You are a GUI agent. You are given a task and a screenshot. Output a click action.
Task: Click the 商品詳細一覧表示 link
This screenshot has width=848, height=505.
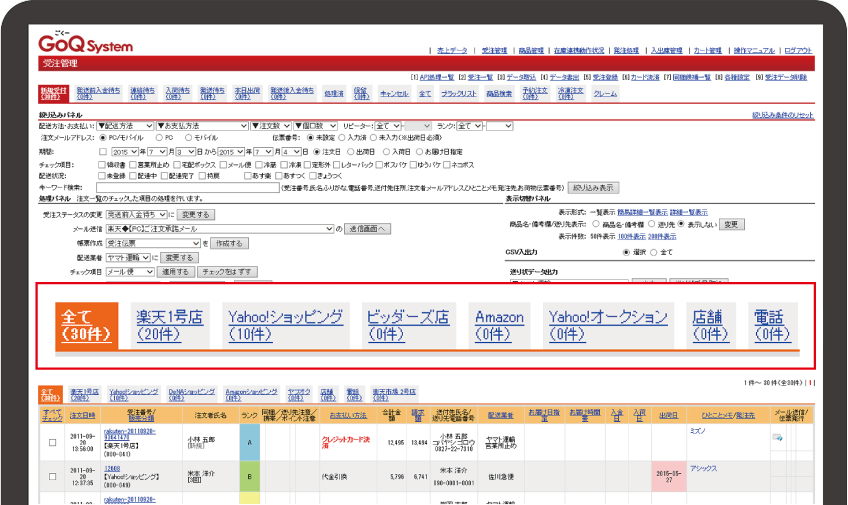(x=642, y=212)
